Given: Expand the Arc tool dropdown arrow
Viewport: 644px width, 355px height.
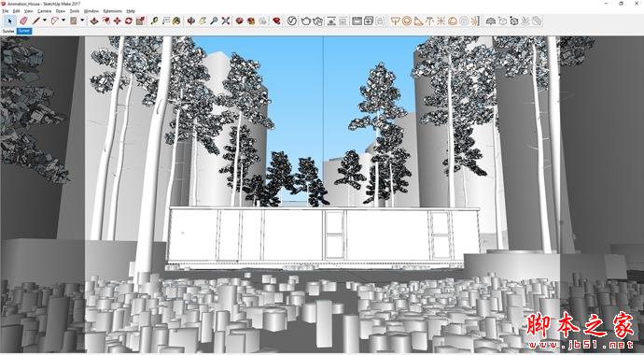Looking at the screenshot, I should 63,21.
